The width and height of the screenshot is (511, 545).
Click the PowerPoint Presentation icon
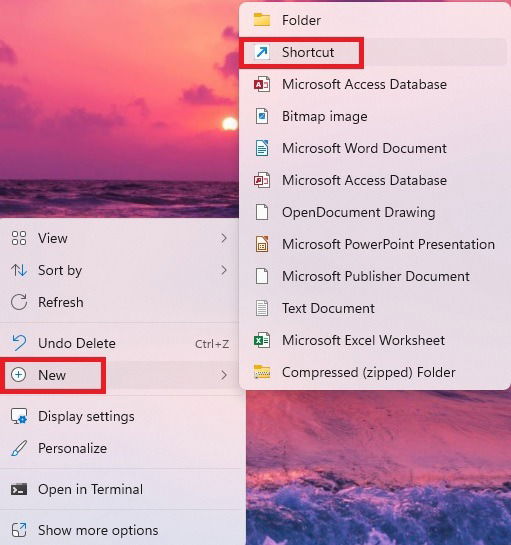point(262,244)
